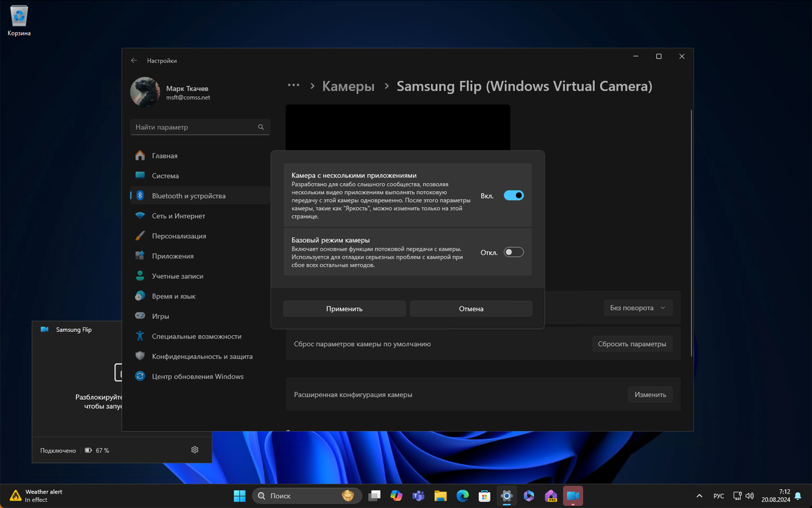Switch input language via РУС indicator

pyautogui.click(x=719, y=496)
